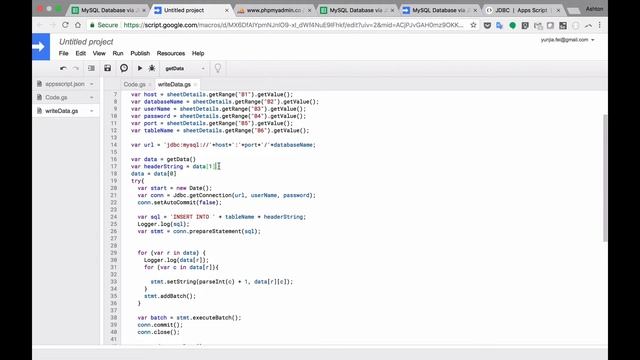640x360 pixels.
Task: Open the Edit menu
Action: (x=80, y=53)
